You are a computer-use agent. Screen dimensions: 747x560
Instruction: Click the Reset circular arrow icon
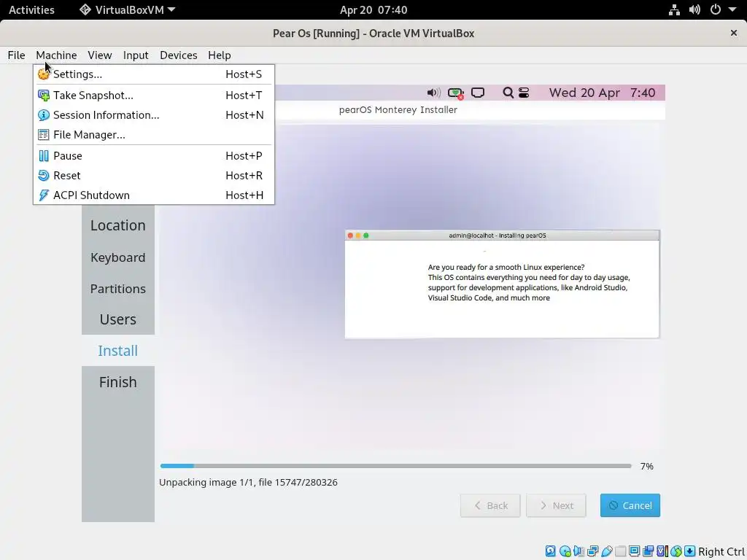point(43,175)
